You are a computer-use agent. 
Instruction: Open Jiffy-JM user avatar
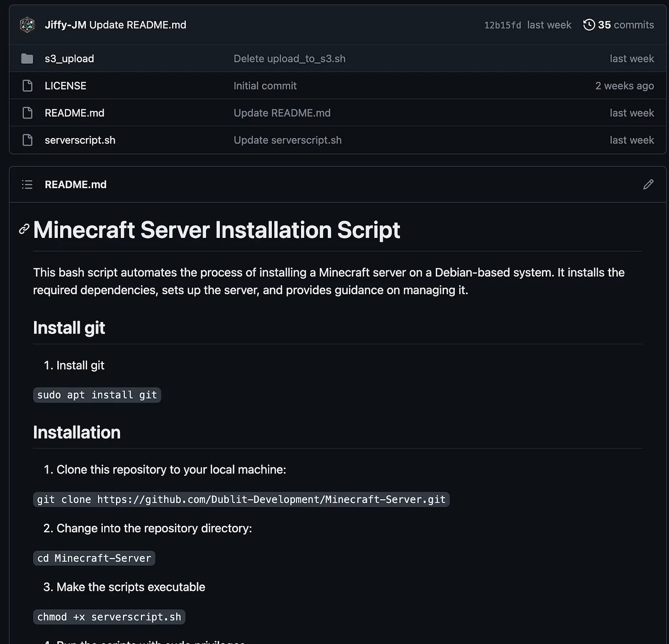click(x=27, y=25)
